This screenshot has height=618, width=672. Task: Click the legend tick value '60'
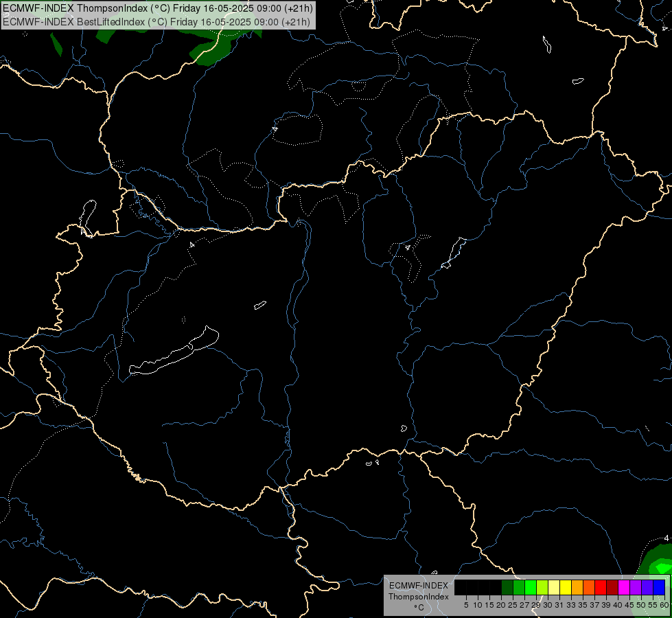pos(664,605)
